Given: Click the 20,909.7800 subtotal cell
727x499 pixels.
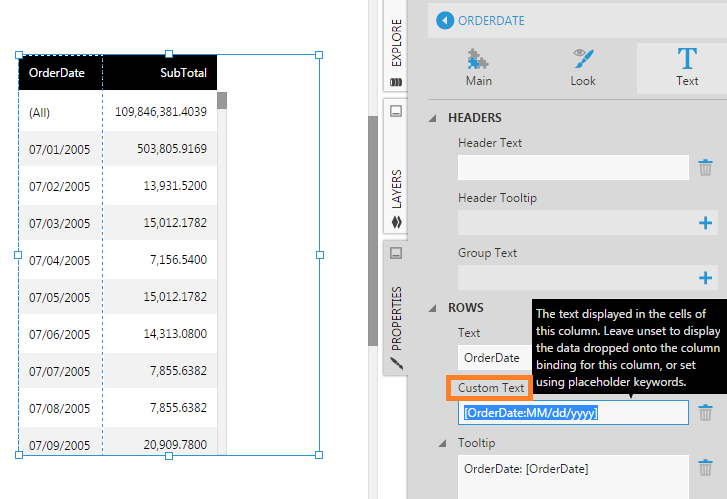Looking at the screenshot, I should coord(160,441).
